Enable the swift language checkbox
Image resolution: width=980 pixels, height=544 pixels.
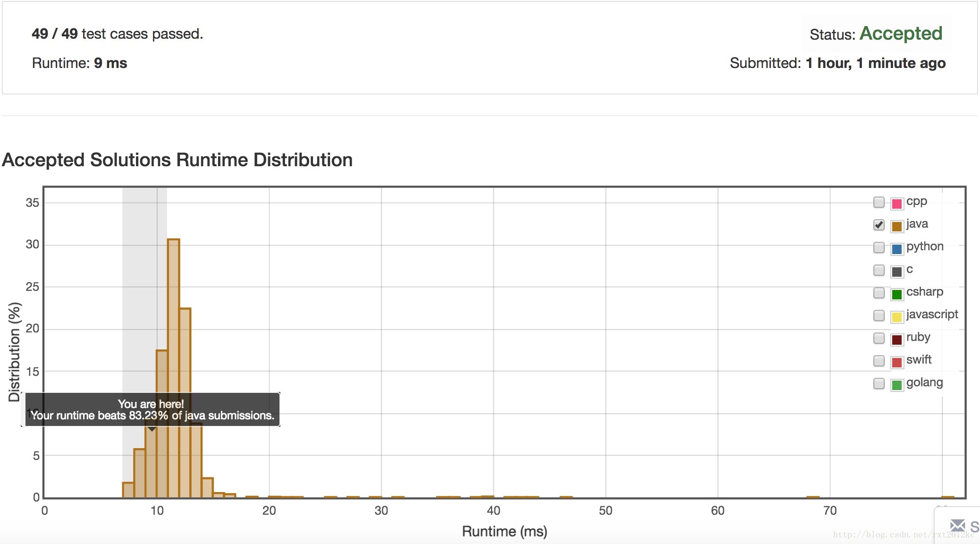coord(879,361)
